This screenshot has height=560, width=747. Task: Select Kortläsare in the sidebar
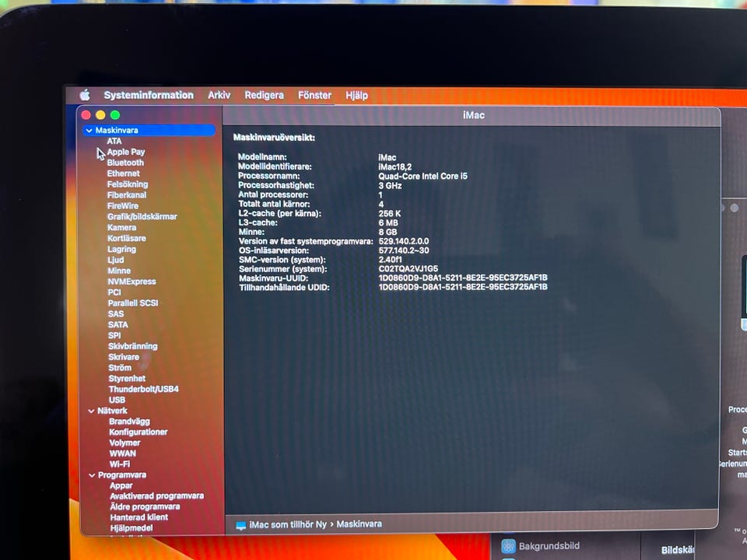(x=127, y=238)
